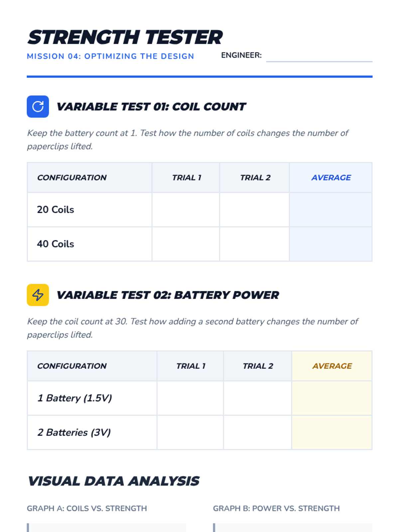The width and height of the screenshot is (399, 532).
Task: Click the Graph A: Coils vs. Strength label
Action: [87, 508]
